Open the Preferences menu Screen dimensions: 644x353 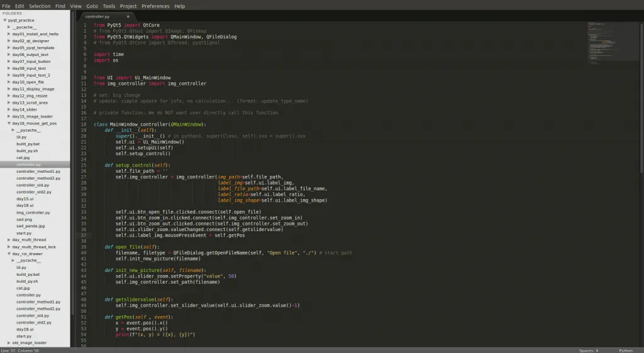tap(155, 6)
